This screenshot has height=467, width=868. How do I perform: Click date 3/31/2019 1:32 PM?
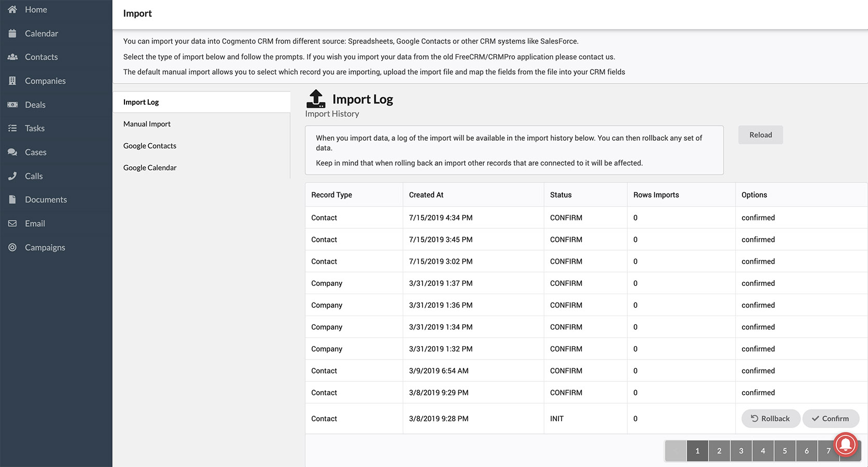tap(441, 349)
